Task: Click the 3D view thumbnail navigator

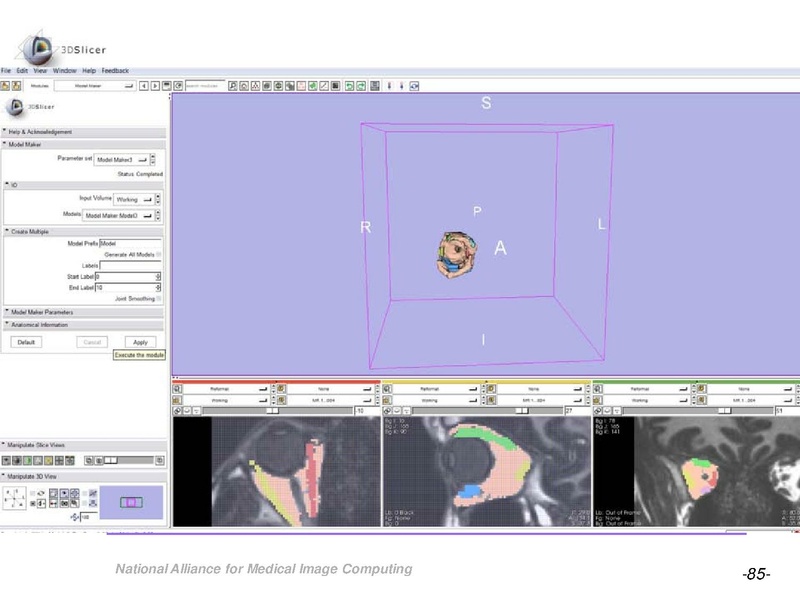Action: coord(131,503)
